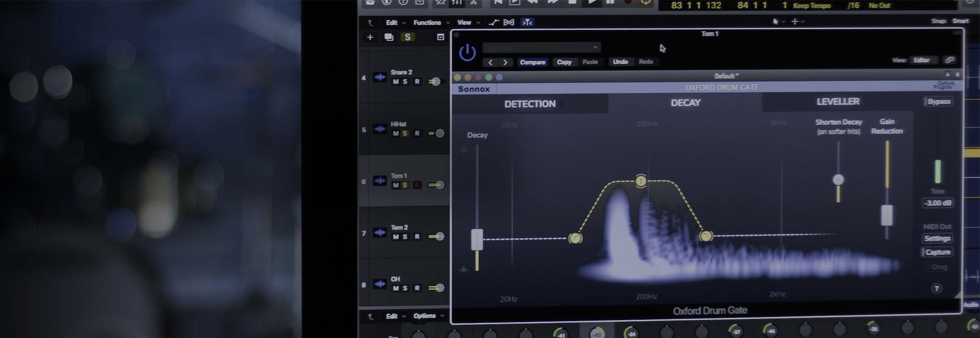Click the add track plus button
Image resolution: width=980 pixels, height=338 pixels.
(x=370, y=37)
